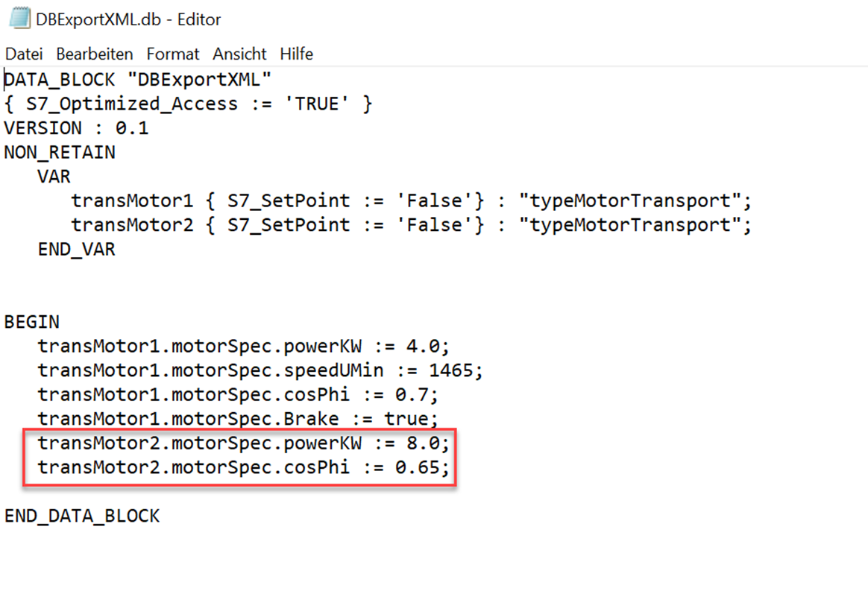Click the transMotor2 cosPhi := 0.65 line
The width and height of the screenshot is (868, 591).
(x=245, y=468)
